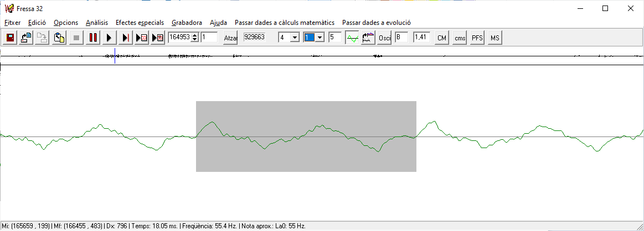Click the input field containing 1,41
The width and height of the screenshot is (644, 231).
click(x=421, y=38)
